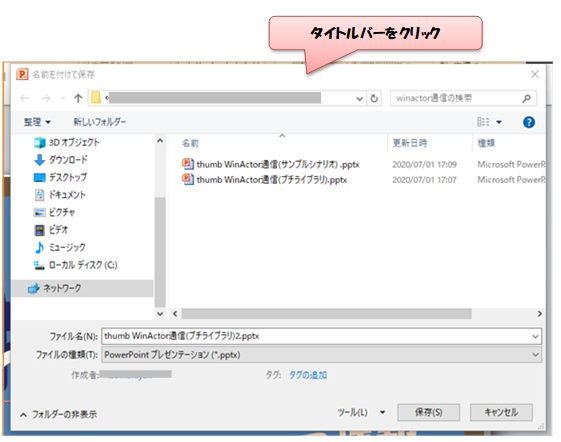Viewport: 561px width, 442px height.
Task: Click the 保存(S) button
Action: click(x=428, y=412)
